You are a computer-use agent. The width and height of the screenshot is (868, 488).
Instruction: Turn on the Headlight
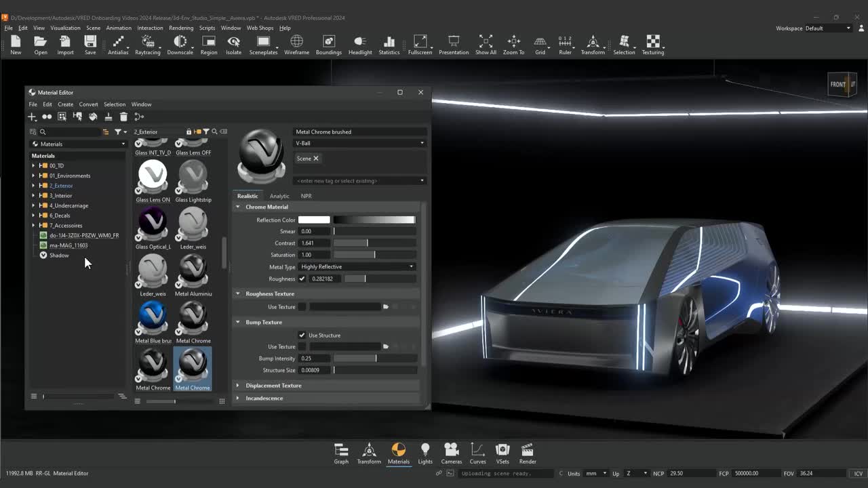tap(360, 45)
